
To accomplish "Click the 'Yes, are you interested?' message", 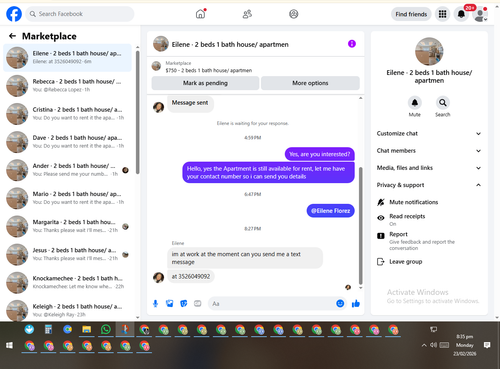I will pos(319,154).
